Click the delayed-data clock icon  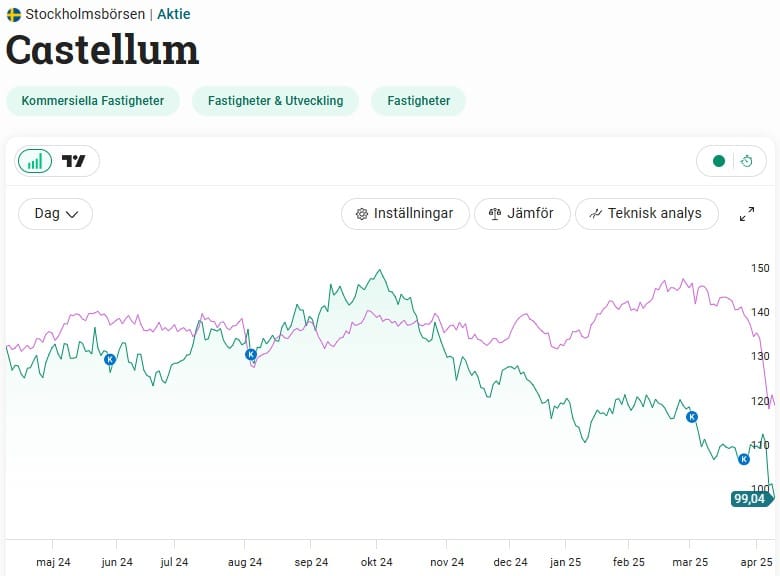pyautogui.click(x=746, y=161)
